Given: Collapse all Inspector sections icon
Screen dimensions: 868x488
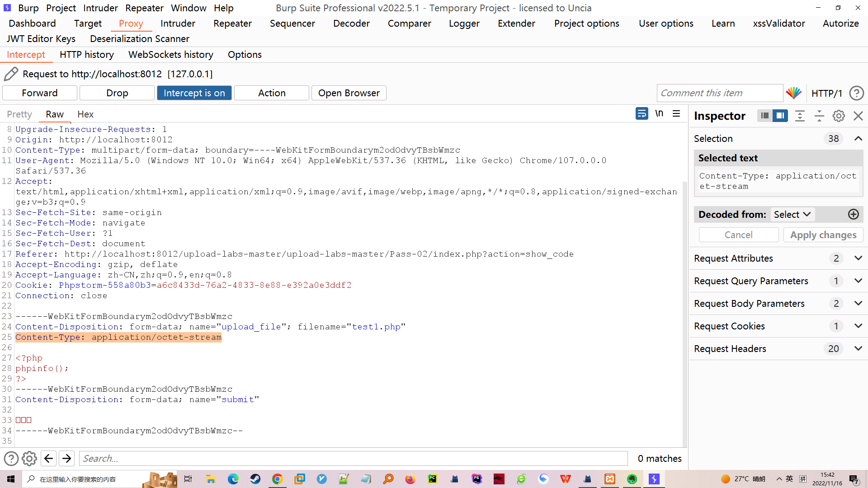Looking at the screenshot, I should 819,116.
